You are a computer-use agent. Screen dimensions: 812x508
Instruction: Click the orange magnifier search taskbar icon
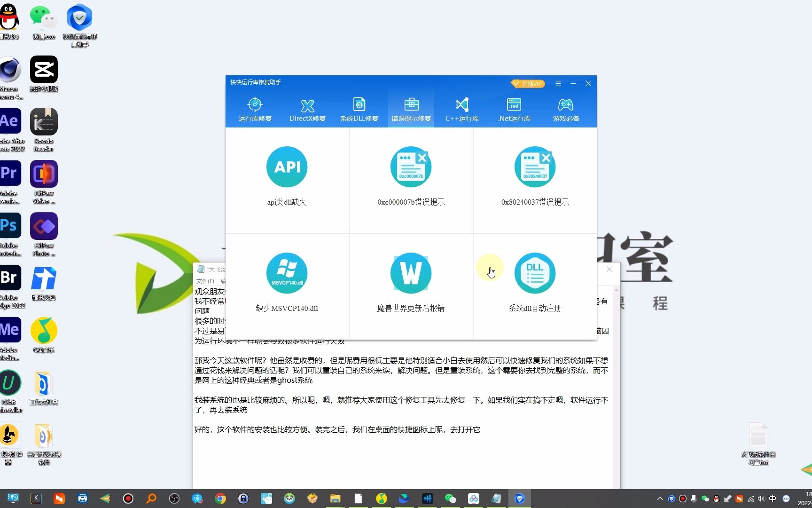pyautogui.click(x=151, y=499)
